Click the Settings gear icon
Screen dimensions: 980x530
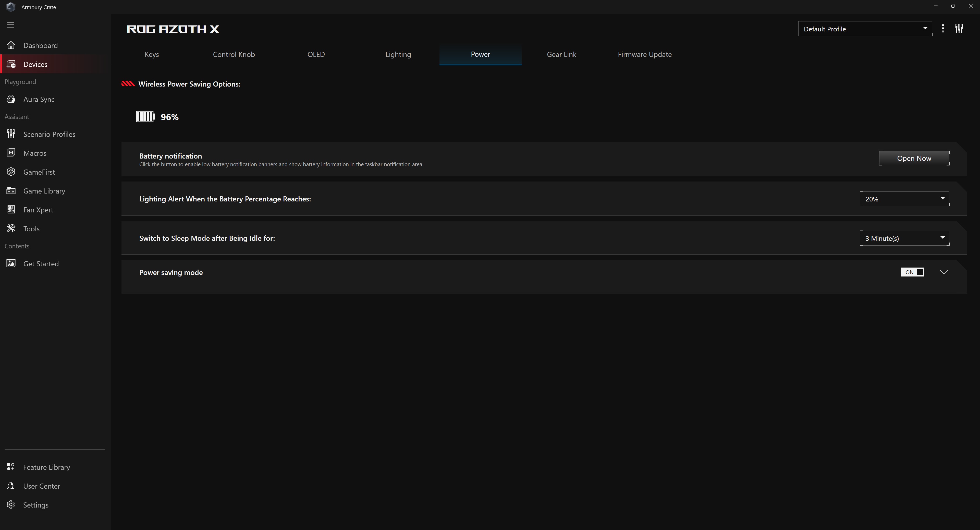11,504
